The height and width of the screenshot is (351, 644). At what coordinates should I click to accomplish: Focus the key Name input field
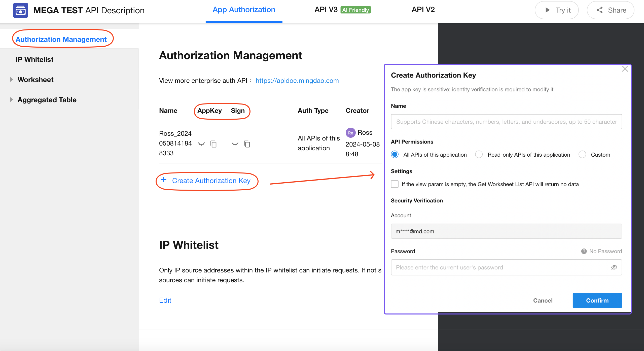click(x=506, y=122)
